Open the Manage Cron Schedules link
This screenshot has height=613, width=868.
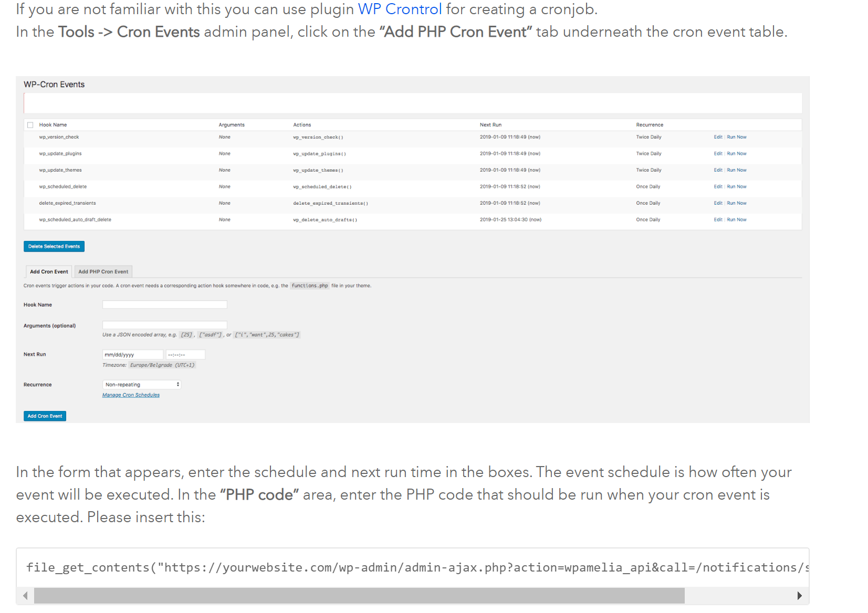coord(131,395)
